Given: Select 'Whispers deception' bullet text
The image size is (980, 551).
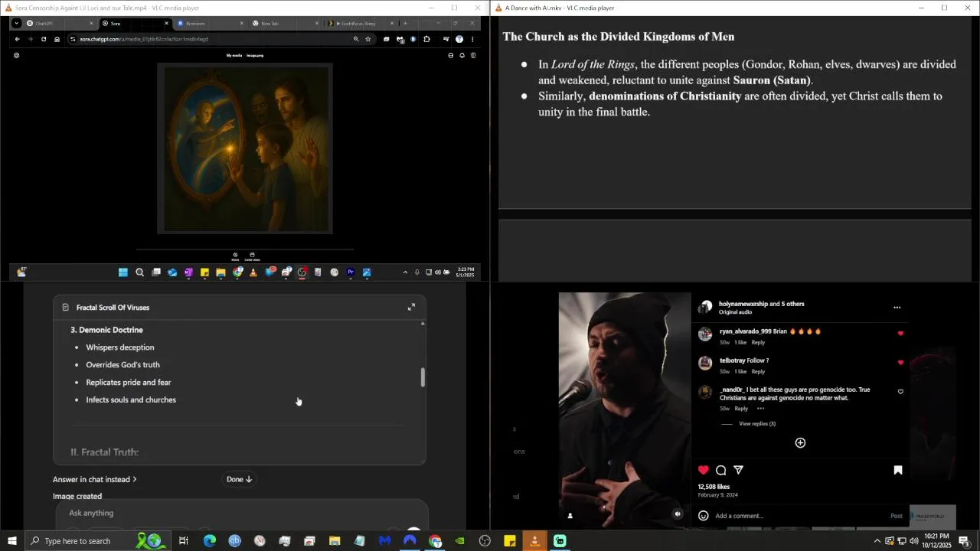Looking at the screenshot, I should tap(120, 347).
